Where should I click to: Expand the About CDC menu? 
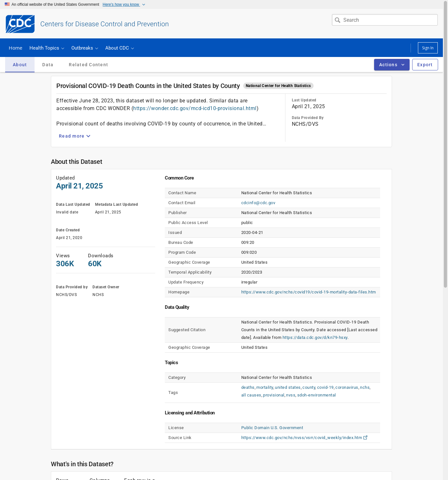point(119,48)
